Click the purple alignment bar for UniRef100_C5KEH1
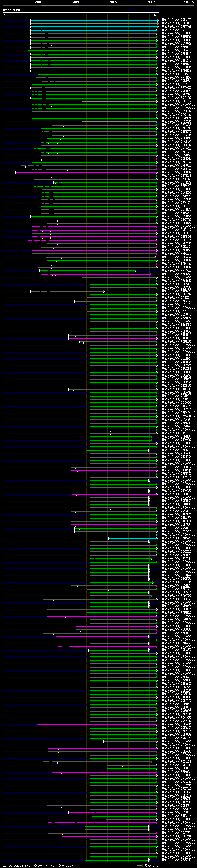Viewport: 197px width, 868px height. [x=94, y=159]
